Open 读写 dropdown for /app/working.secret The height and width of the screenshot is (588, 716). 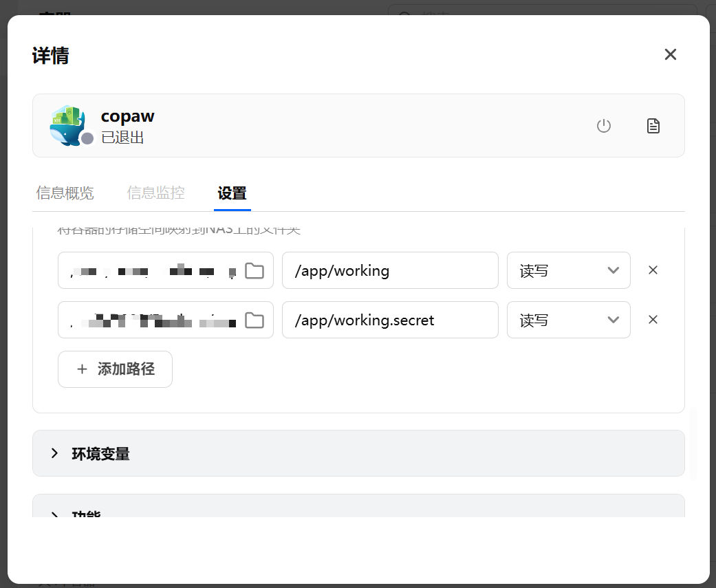(x=569, y=320)
